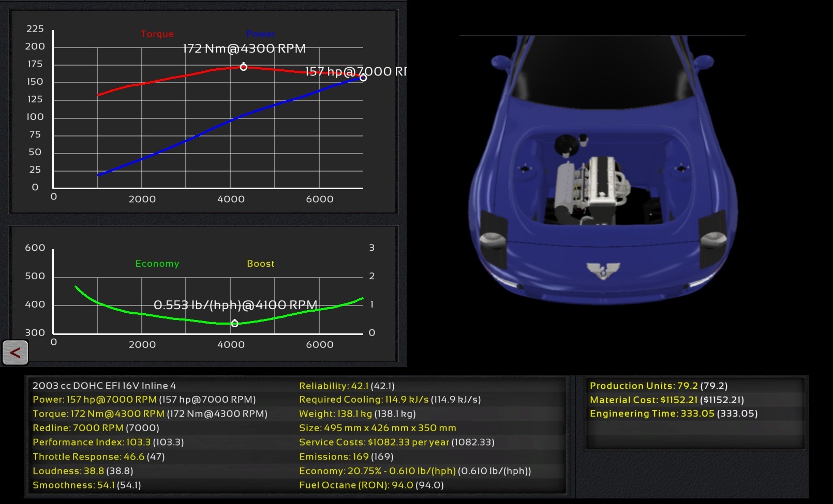
Task: Click the engine title '2003 cc DOHC EFI'
Action: pos(104,386)
